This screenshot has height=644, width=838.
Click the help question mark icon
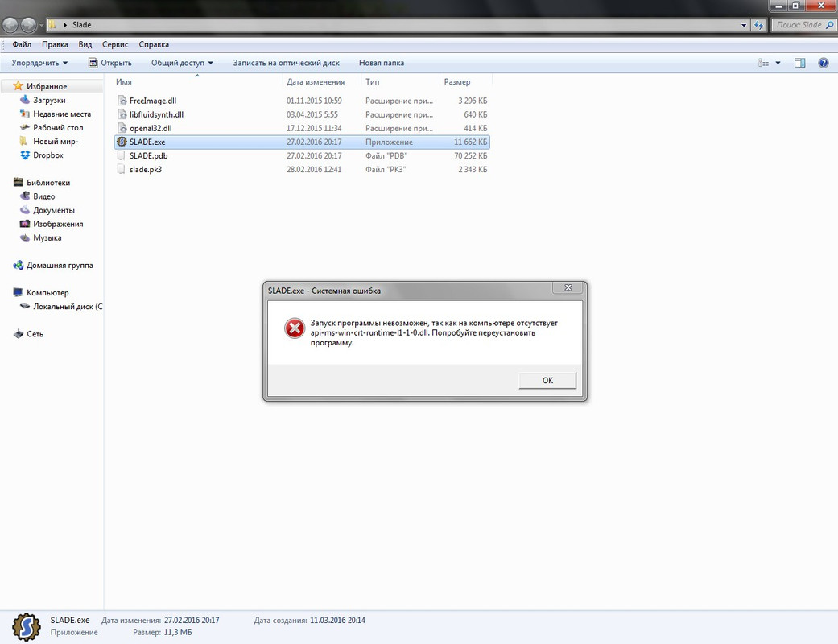point(824,63)
